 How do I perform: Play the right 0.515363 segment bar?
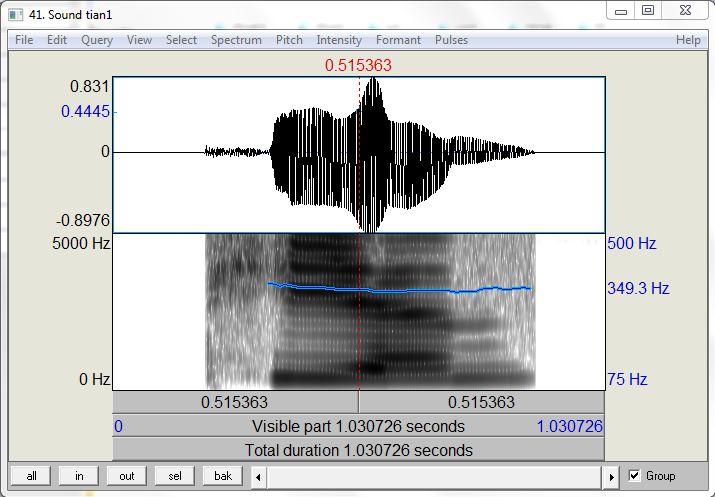pos(482,402)
